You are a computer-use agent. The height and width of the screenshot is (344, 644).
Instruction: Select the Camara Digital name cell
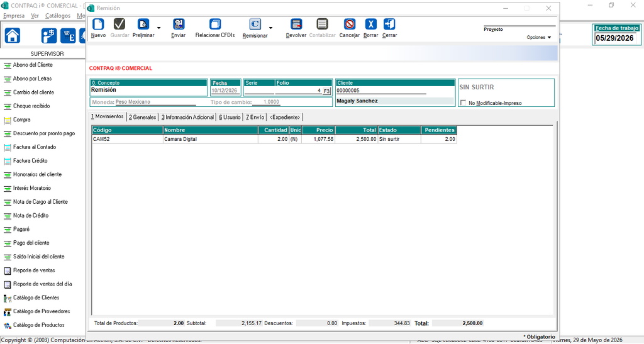211,139
